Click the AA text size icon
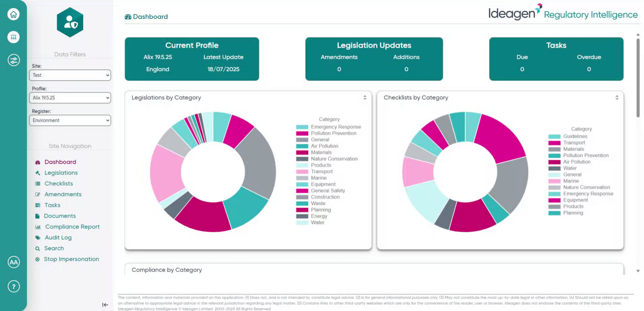 tap(13, 262)
